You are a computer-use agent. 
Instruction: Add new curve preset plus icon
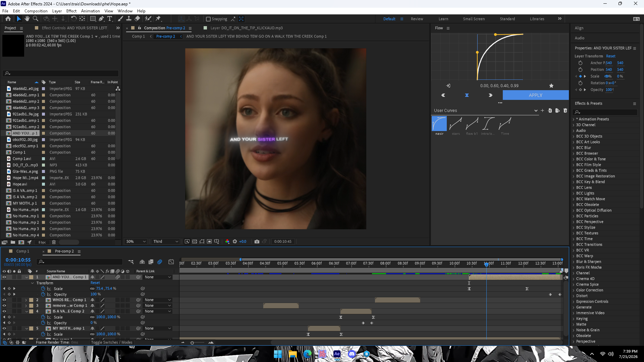point(542,111)
